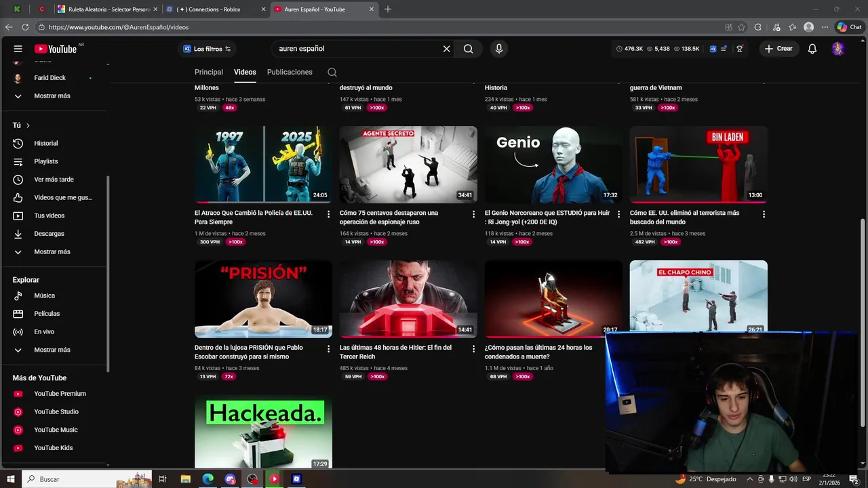
Task: Open options menu for 'Genio Norcoreano' video
Action: (619, 214)
